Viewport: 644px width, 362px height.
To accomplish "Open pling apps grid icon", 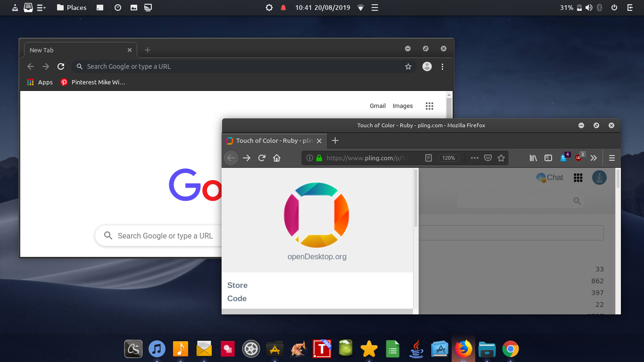I will (578, 177).
